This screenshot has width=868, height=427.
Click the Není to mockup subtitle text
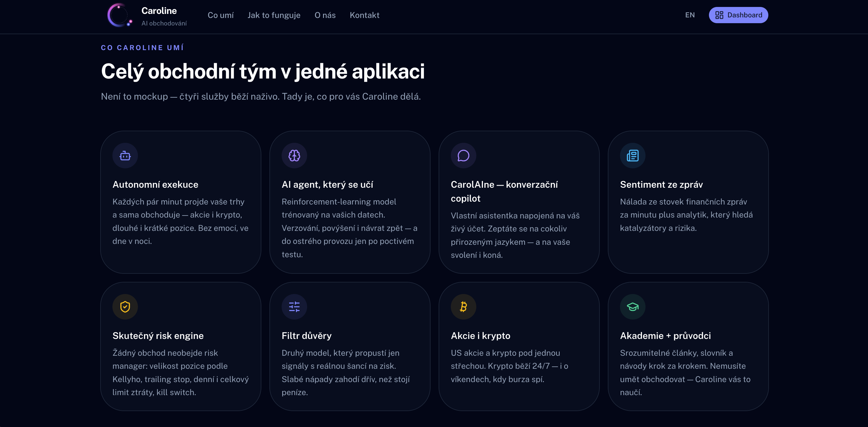[x=261, y=97]
